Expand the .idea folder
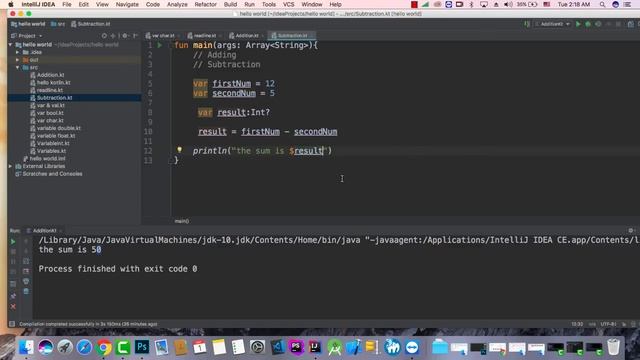The height and width of the screenshot is (360, 640). point(18,52)
